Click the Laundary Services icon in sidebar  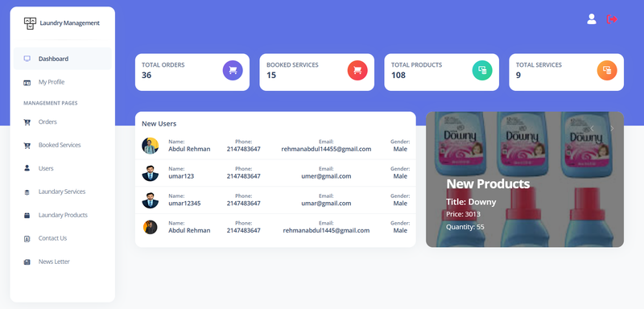[x=27, y=192]
